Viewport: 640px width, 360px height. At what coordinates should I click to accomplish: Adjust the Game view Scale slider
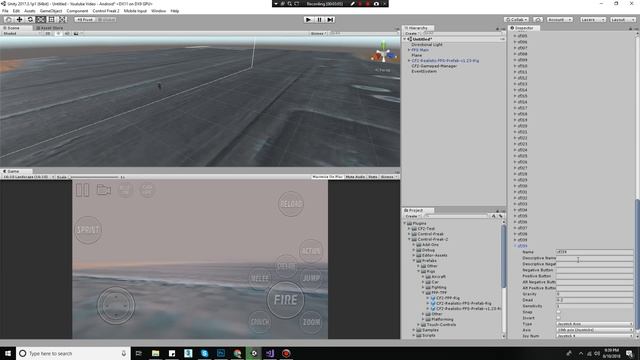point(94,177)
